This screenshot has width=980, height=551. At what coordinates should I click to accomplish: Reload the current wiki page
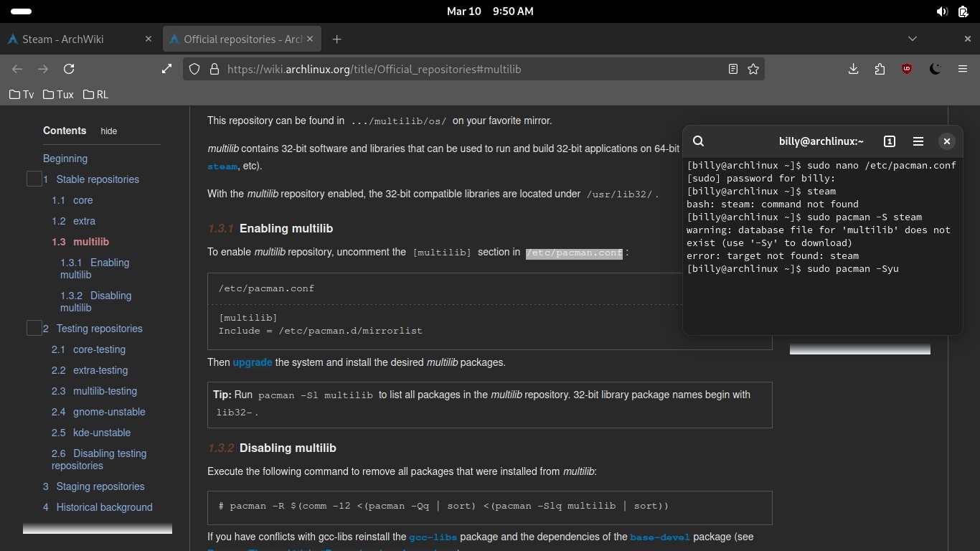coord(69,69)
